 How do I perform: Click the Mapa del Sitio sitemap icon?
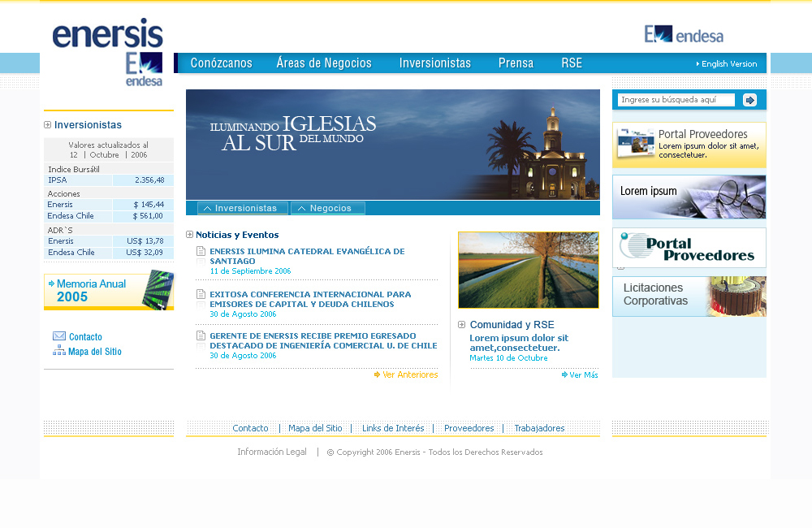(59, 351)
